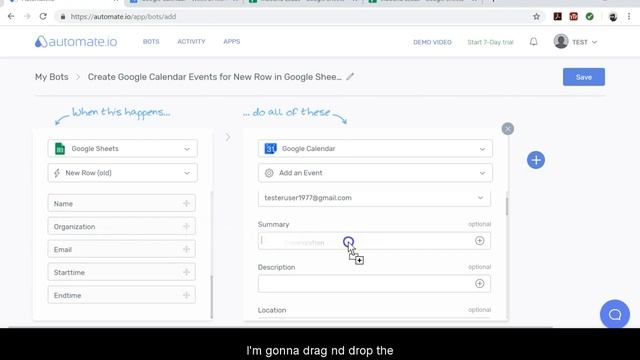
Task: Insert a field into Summary via its plus circle
Action: coord(480,241)
